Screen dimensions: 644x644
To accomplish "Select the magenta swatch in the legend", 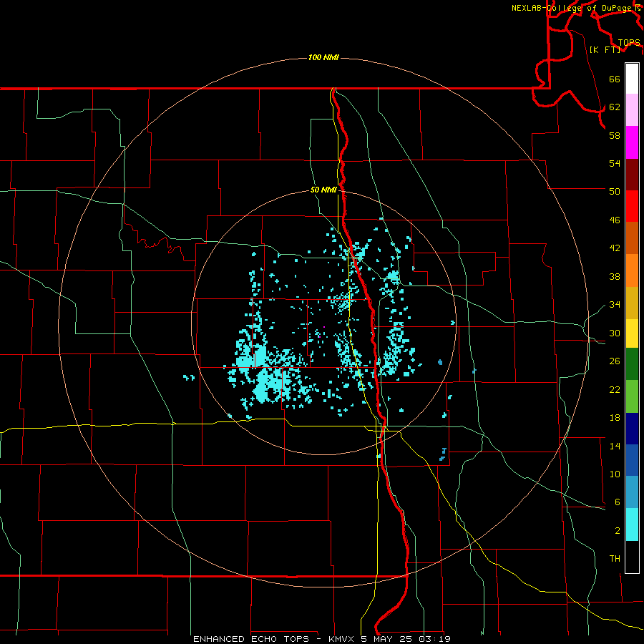I will coord(632,142).
